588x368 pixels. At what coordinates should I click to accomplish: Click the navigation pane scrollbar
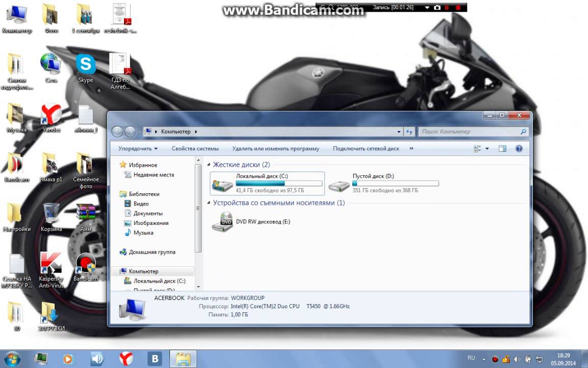tap(199, 209)
